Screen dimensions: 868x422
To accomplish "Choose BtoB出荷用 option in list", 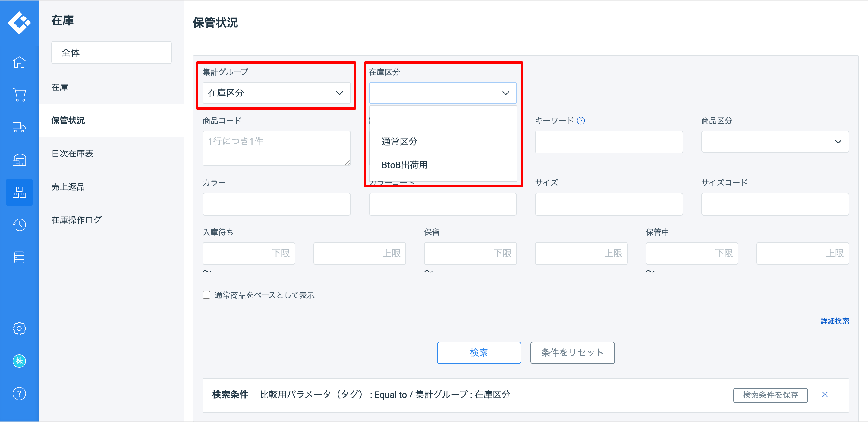I will pos(404,165).
